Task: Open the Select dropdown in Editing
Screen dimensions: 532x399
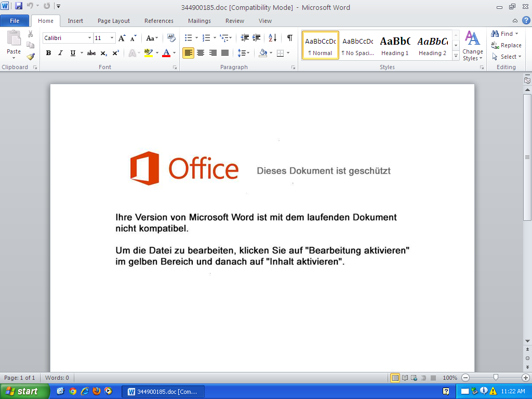Action: tap(507, 57)
